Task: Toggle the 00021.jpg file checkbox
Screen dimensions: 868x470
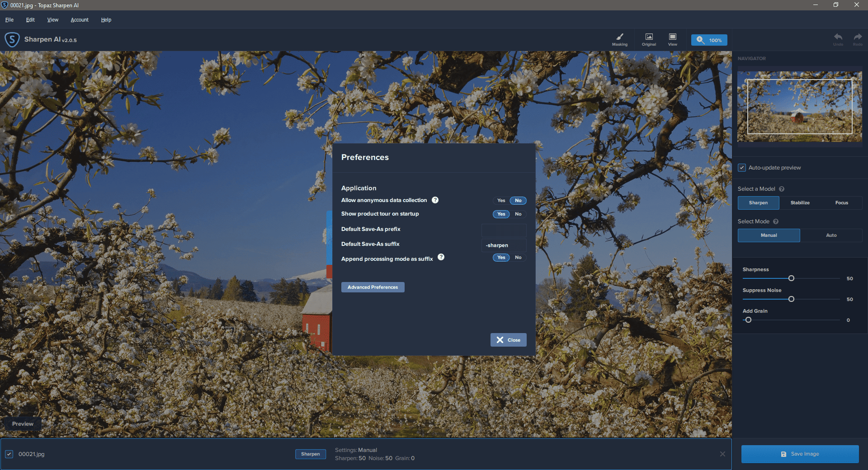Action: point(9,454)
